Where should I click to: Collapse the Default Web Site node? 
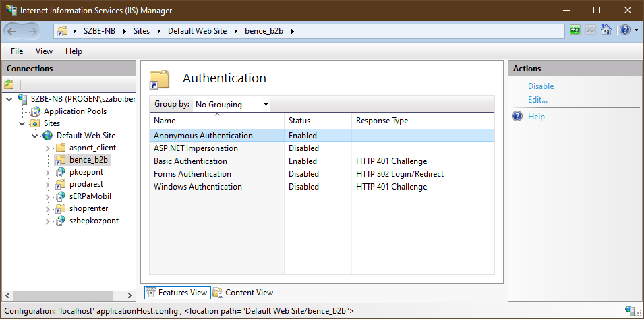[x=34, y=136]
